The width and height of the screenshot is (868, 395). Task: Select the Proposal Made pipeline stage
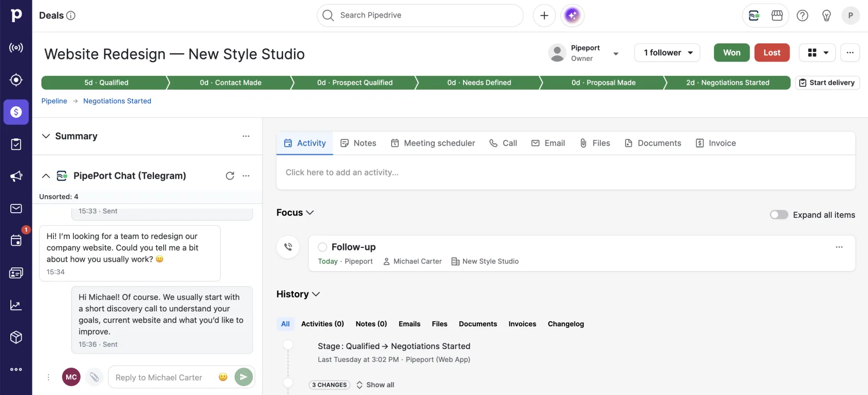603,83
